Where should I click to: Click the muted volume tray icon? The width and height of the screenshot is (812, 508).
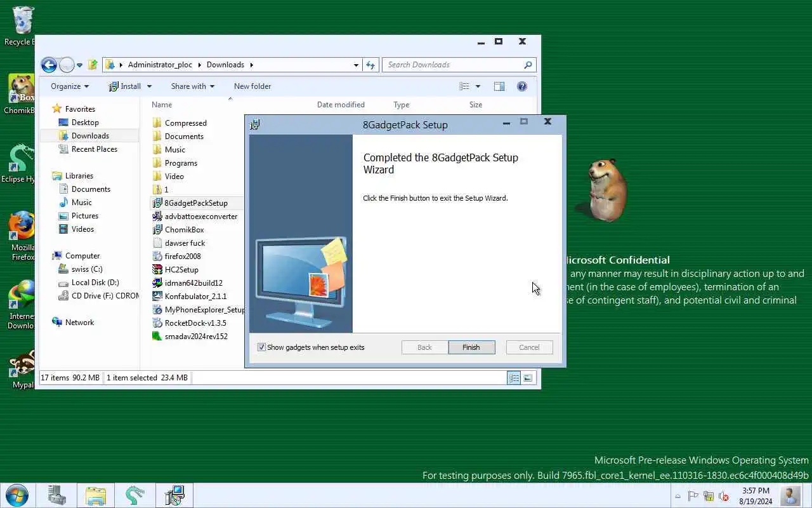[x=723, y=497]
